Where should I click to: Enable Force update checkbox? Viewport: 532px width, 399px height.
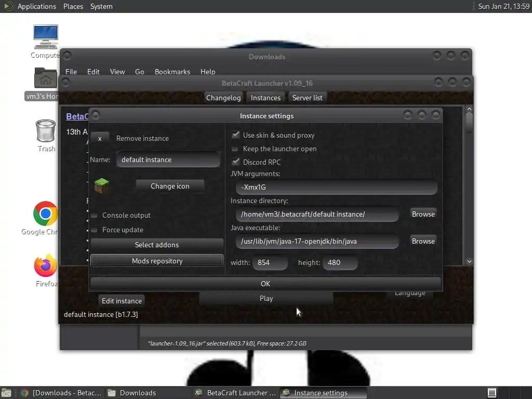tap(95, 230)
